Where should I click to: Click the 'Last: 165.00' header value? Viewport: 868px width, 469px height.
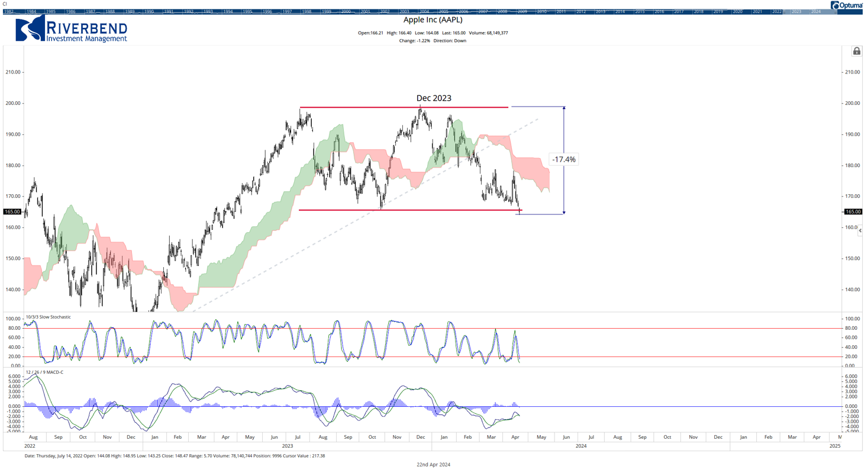[x=454, y=33]
